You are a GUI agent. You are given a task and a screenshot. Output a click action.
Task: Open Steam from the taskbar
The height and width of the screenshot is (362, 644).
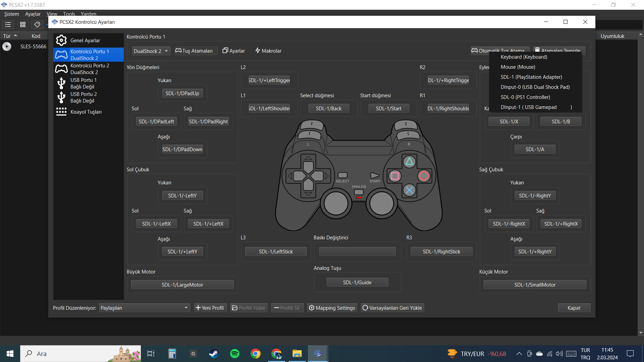[214, 353]
